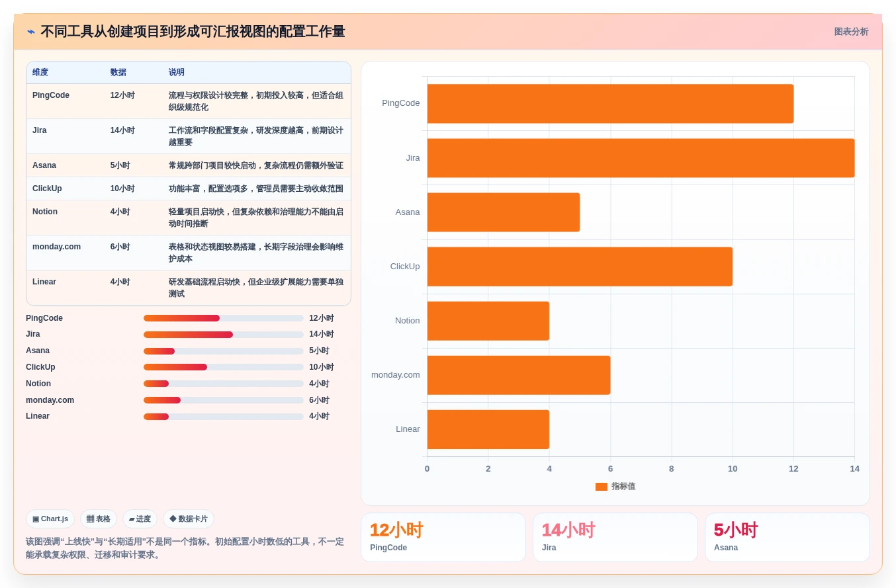Click the 14 tick on the x-axis
This screenshot has height=588, width=896.
pyautogui.click(x=854, y=469)
